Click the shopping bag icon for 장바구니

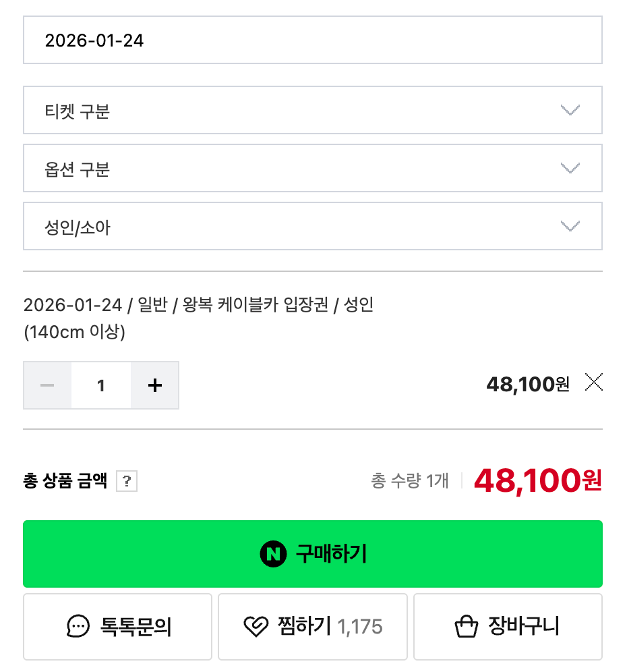coord(467,627)
